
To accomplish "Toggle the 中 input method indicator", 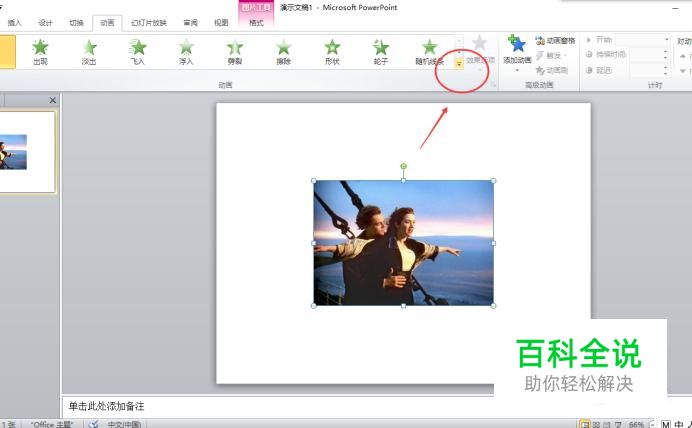I will pos(679,424).
